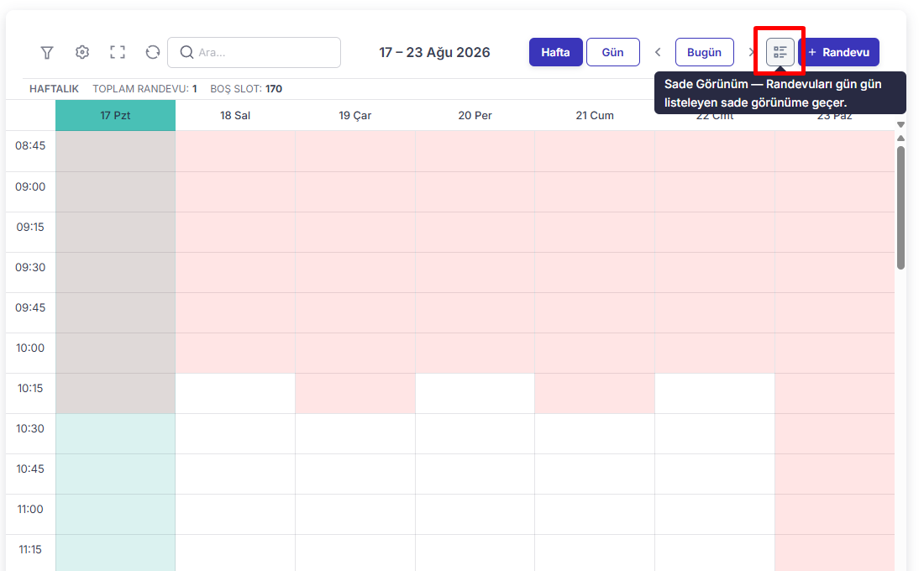Click the scrollbar up arrow
The height and width of the screenshot is (571, 924).
tap(900, 138)
